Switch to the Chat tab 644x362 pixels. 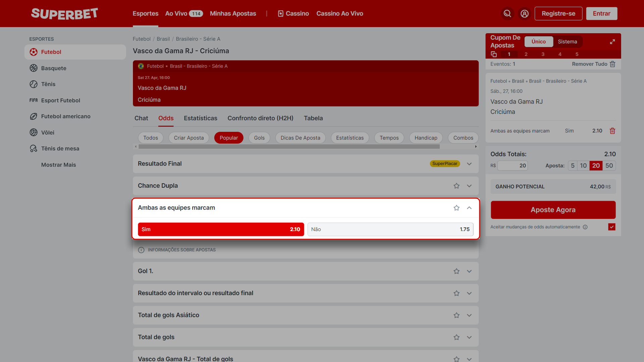(x=141, y=118)
